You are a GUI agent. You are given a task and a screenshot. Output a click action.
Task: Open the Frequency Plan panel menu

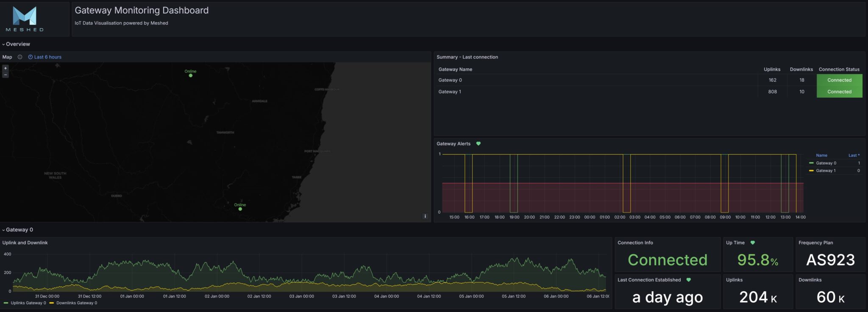coord(815,243)
